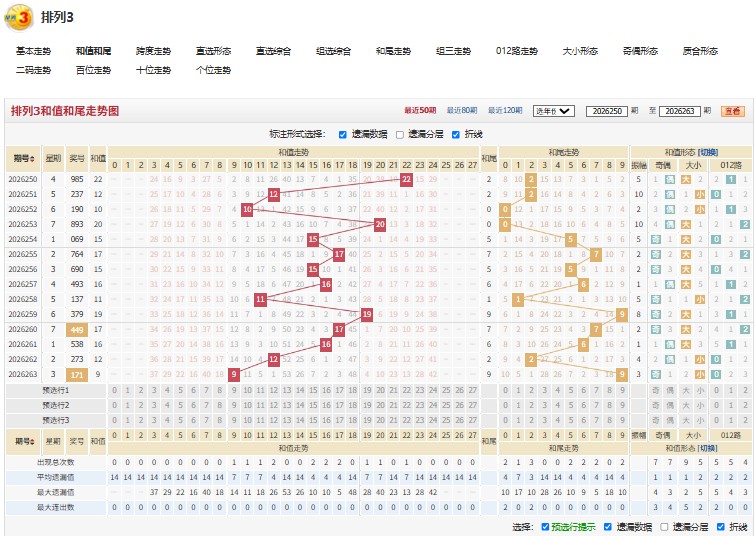
Task: Select 小 cell in 预选行1 row
Action: (x=700, y=390)
